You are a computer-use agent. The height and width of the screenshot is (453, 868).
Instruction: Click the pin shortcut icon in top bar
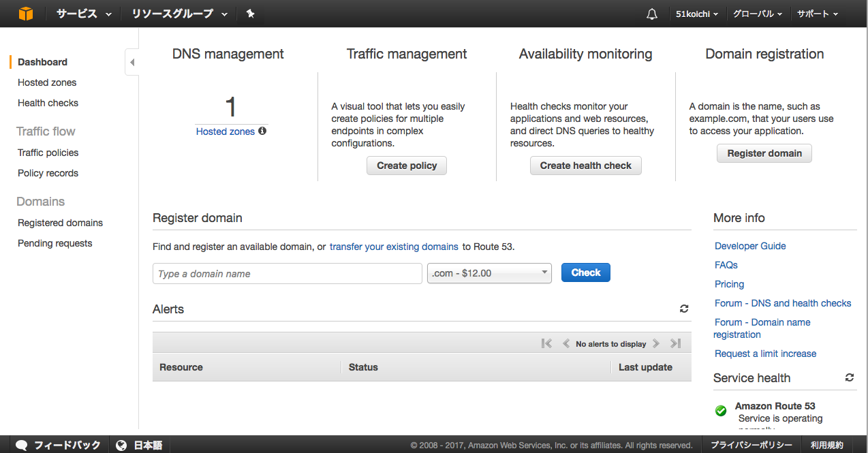250,14
